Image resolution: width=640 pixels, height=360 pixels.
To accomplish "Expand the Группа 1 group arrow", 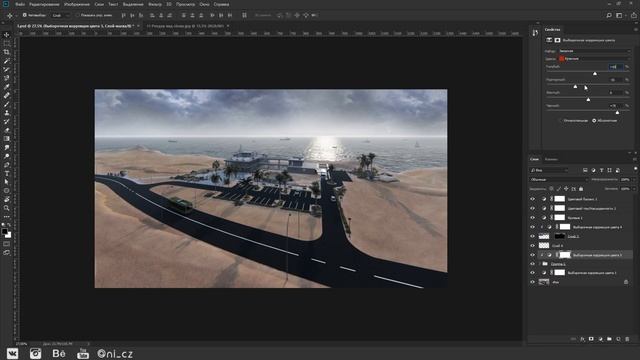I will click(540, 264).
